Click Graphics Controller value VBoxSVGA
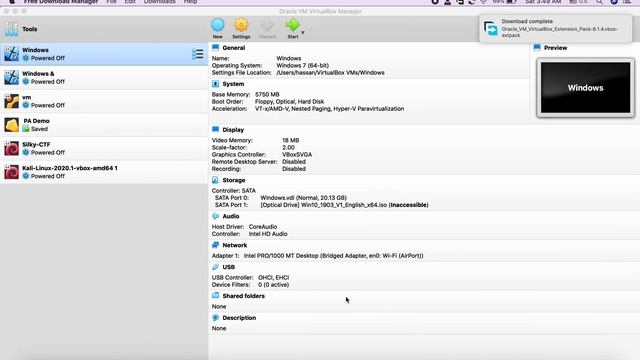The width and height of the screenshot is (640, 360). click(297, 154)
